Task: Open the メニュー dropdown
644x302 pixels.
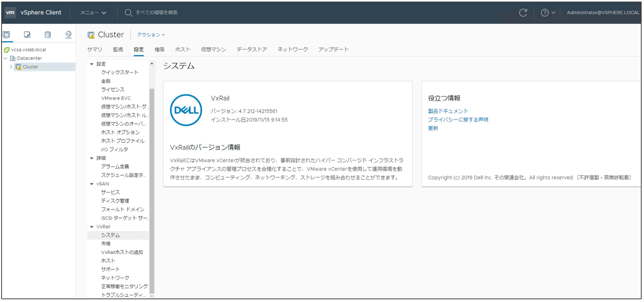Action: [x=93, y=13]
